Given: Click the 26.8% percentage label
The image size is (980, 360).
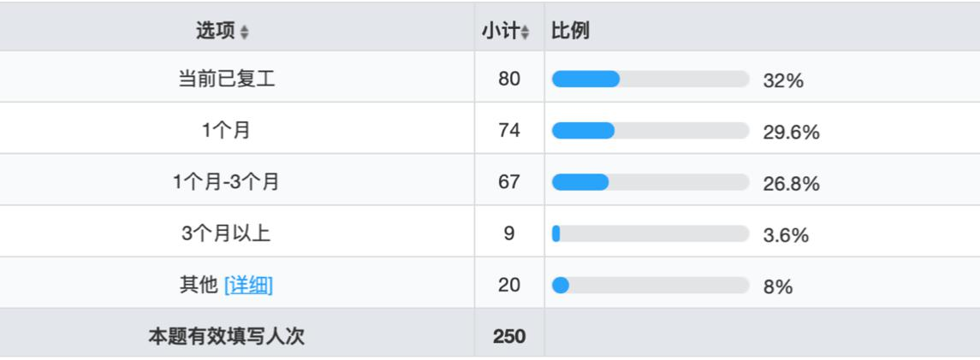Looking at the screenshot, I should point(792,184).
